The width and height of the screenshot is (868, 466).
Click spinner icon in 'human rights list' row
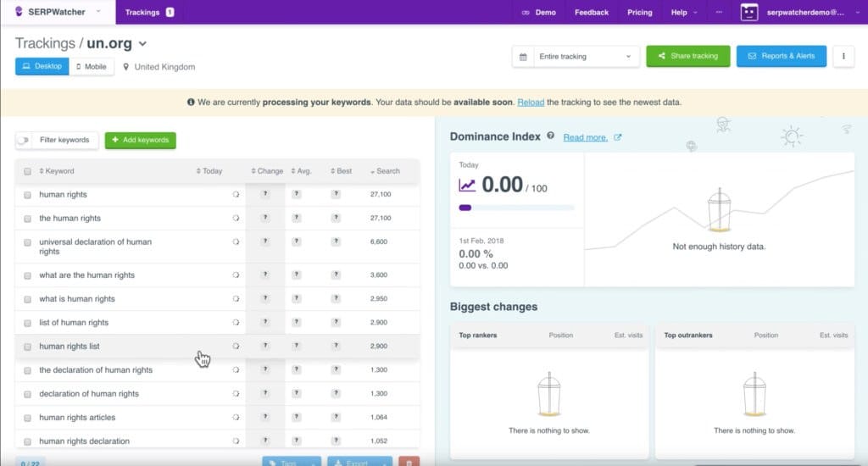pos(236,346)
